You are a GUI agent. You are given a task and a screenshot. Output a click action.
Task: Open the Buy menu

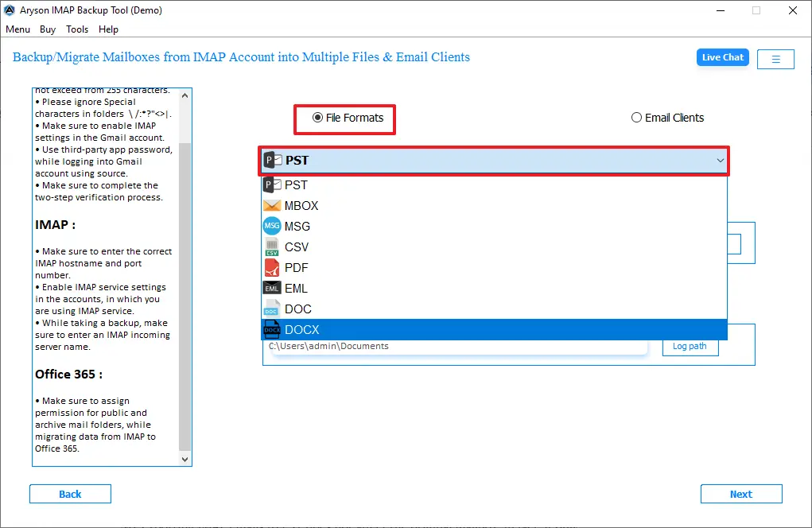pos(48,29)
